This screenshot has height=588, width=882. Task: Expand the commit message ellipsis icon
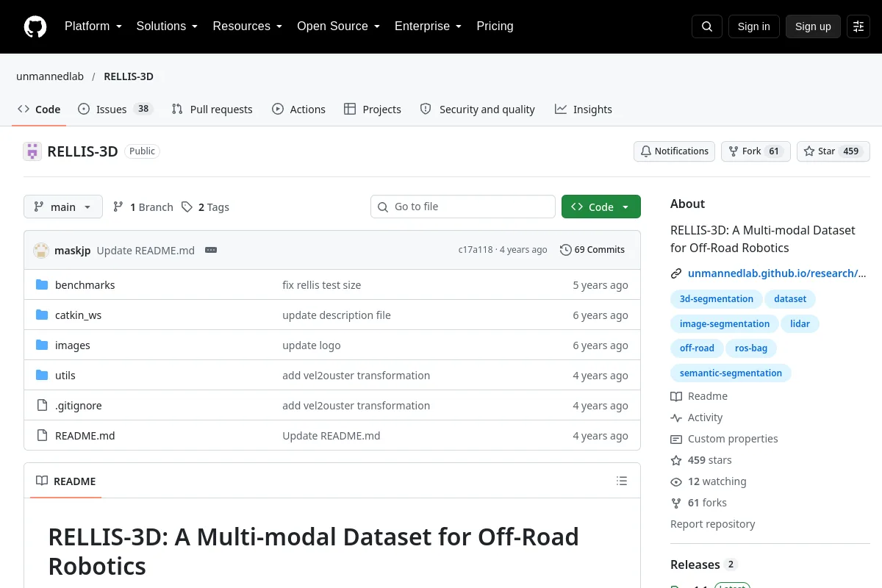(211, 250)
